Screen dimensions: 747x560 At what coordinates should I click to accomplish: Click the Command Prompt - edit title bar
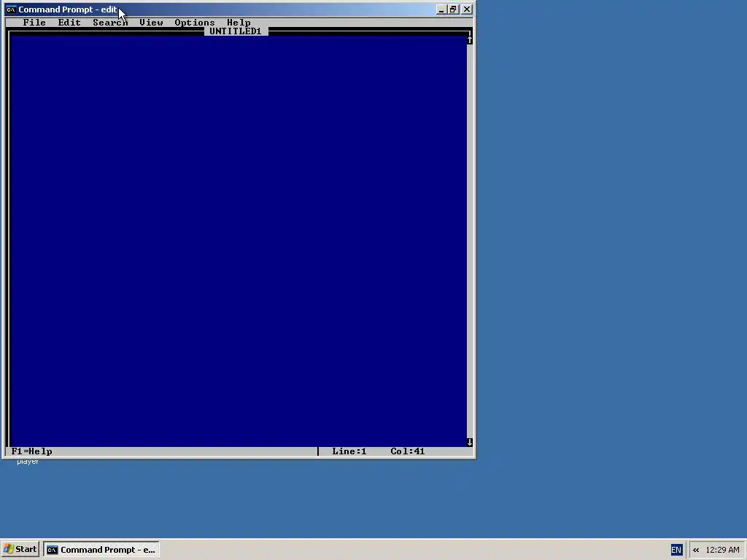[239, 9]
